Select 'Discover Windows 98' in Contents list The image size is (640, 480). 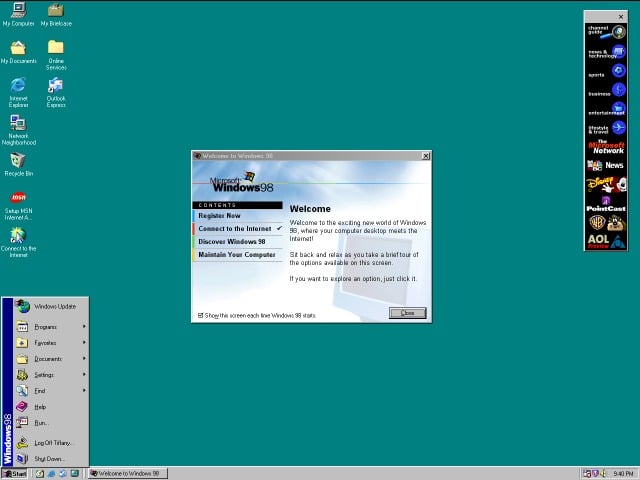tap(232, 242)
